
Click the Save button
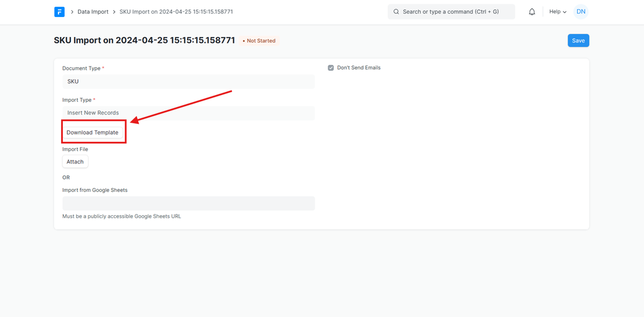click(579, 41)
